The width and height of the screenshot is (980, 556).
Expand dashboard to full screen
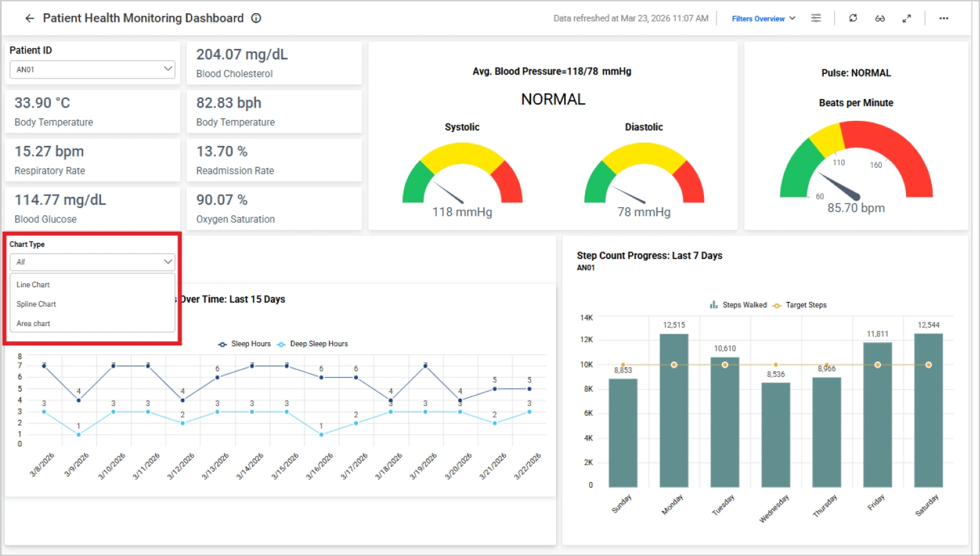pyautogui.click(x=907, y=18)
